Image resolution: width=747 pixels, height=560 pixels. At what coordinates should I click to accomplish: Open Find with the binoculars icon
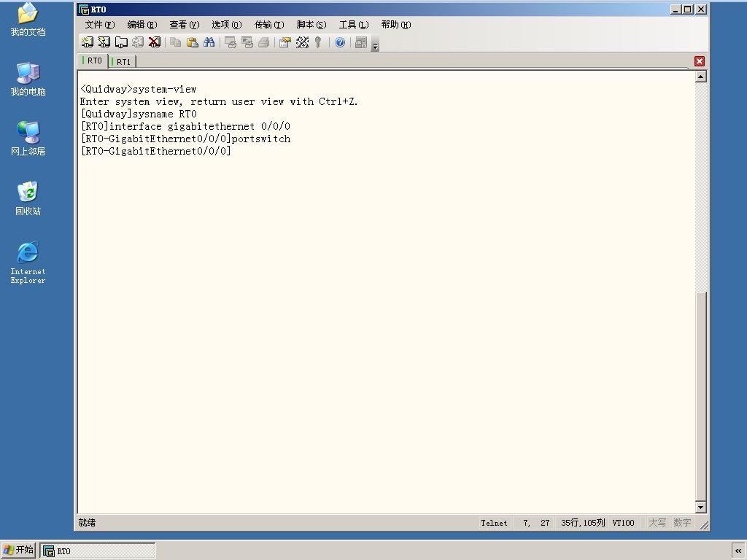point(209,42)
